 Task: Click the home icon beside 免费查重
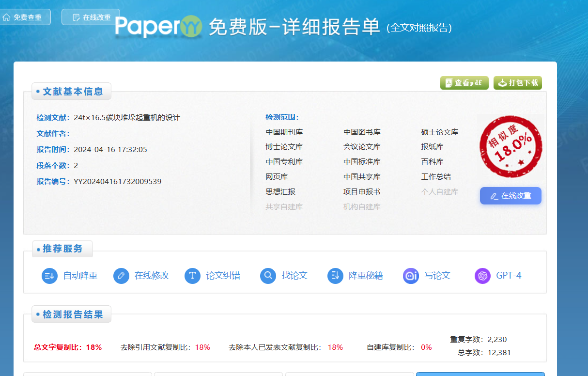point(7,16)
